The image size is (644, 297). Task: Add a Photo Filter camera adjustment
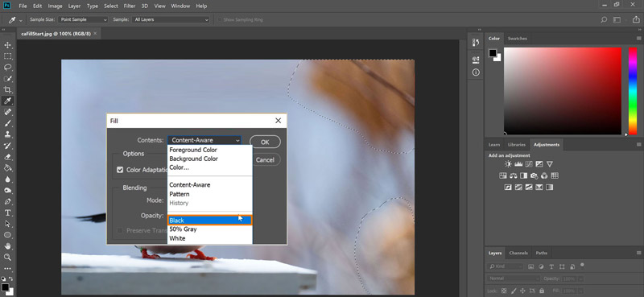pos(534,175)
